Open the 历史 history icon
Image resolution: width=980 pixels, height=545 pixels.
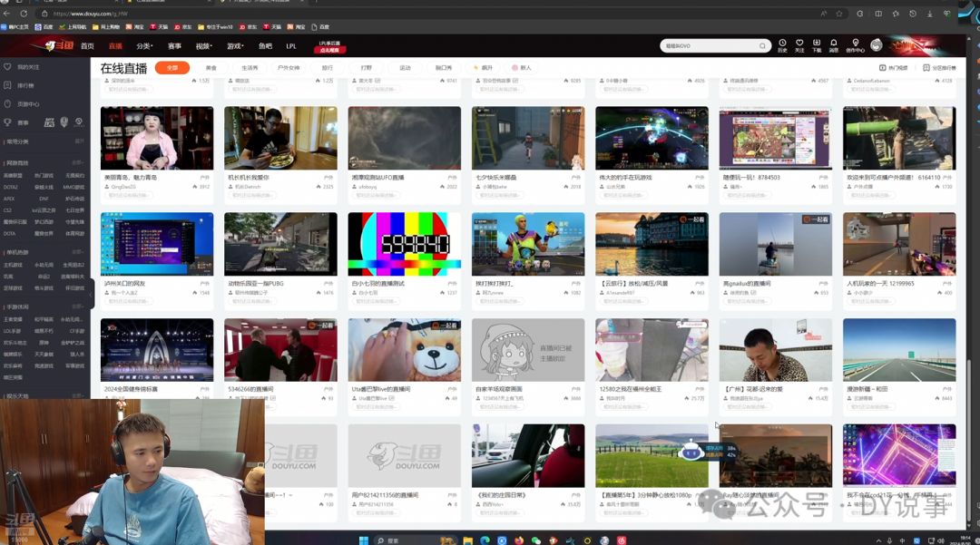[x=782, y=45]
